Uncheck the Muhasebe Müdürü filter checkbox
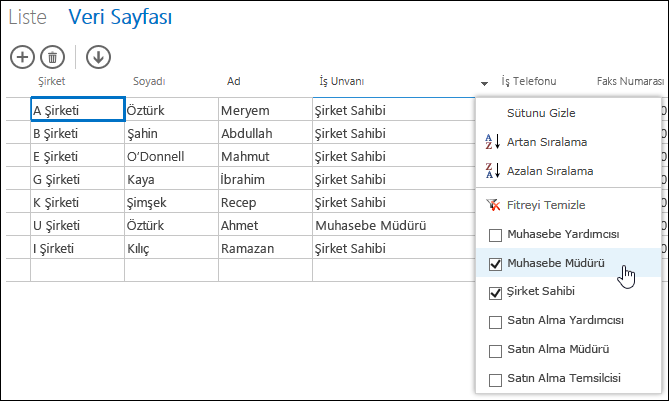 pos(495,264)
